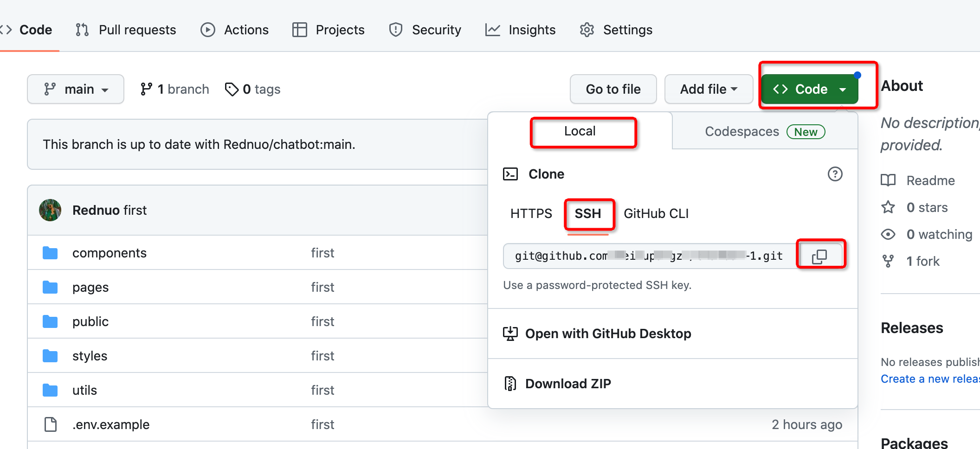Open Rednuo author link

[x=96, y=210]
